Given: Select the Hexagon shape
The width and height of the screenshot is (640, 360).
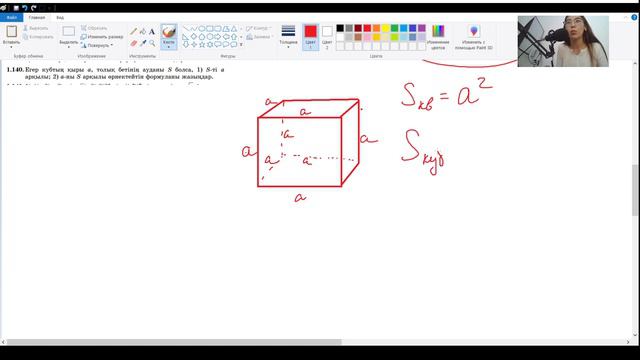Looking at the screenshot, I should point(209,36).
